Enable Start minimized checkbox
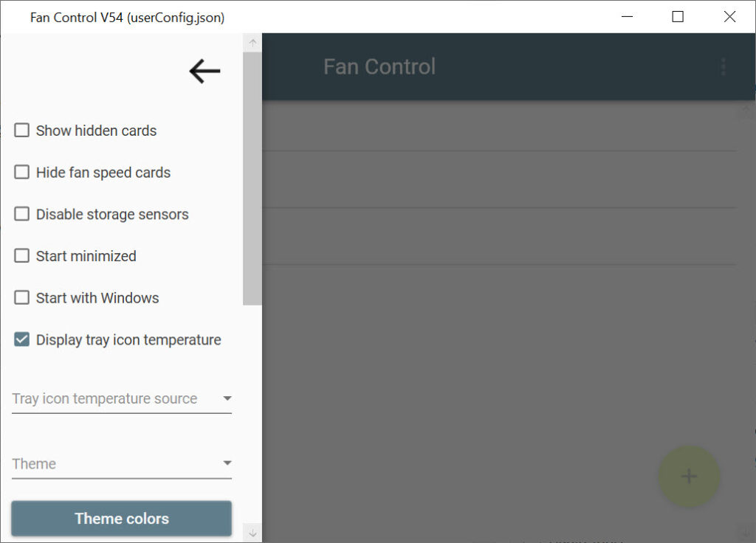Image resolution: width=756 pixels, height=543 pixels. (21, 255)
